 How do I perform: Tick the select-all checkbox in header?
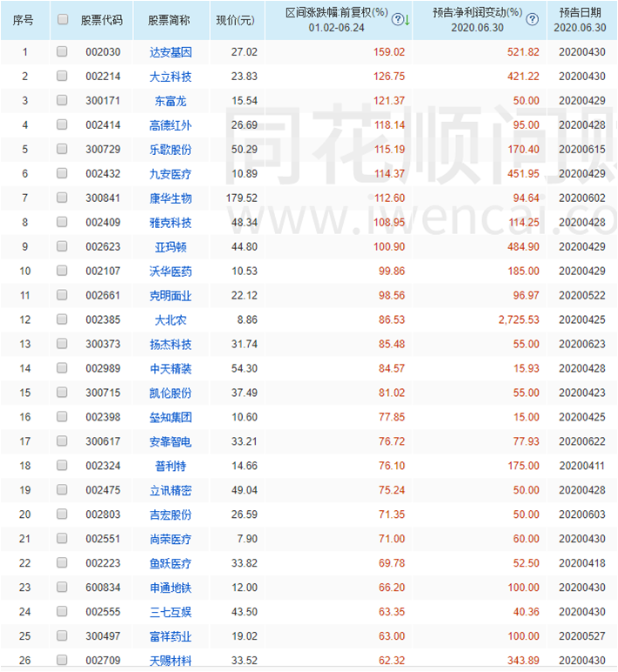click(63, 19)
